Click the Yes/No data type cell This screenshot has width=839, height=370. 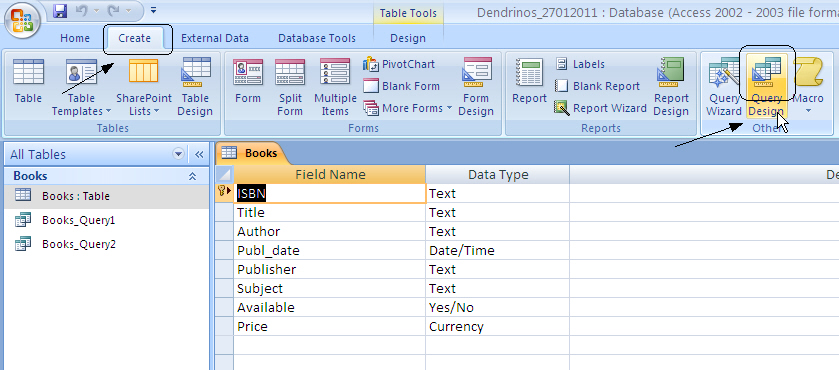click(498, 307)
